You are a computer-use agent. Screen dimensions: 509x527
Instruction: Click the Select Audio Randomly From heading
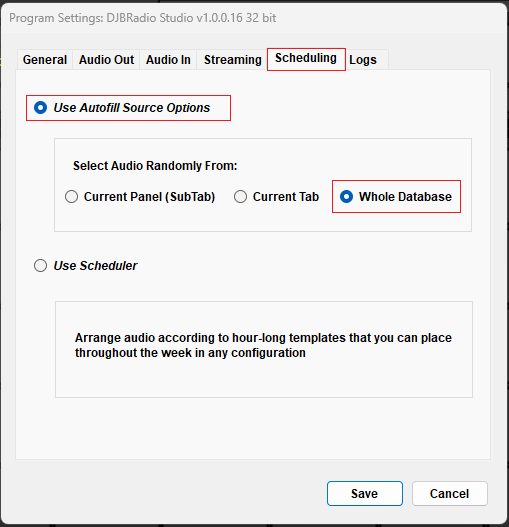tap(155, 166)
